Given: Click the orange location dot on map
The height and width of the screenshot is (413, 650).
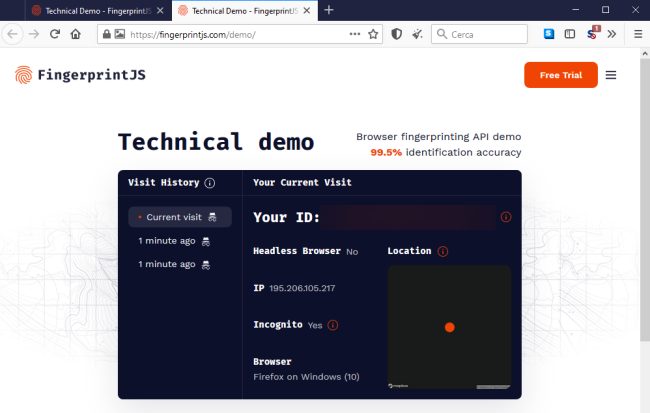Looking at the screenshot, I should click(x=449, y=327).
